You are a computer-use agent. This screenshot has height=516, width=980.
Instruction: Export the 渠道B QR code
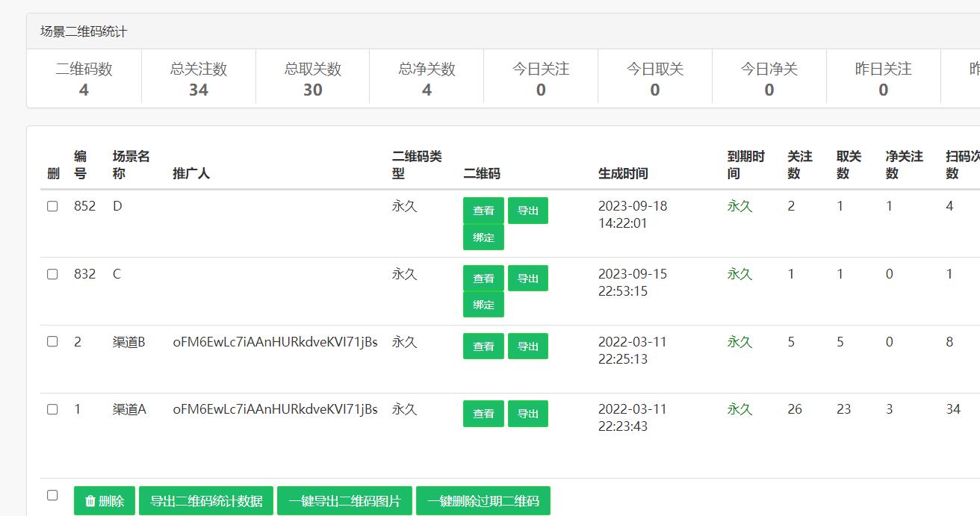point(528,346)
